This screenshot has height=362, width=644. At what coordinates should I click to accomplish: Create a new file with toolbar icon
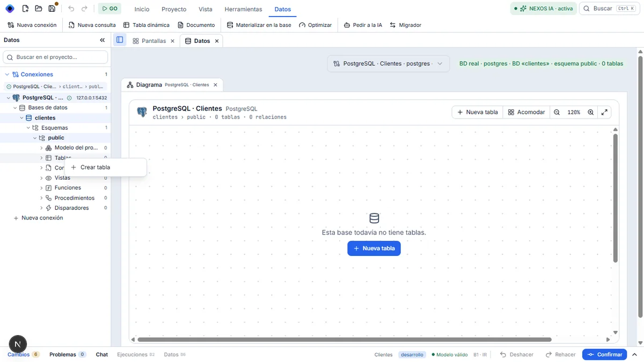click(x=25, y=9)
